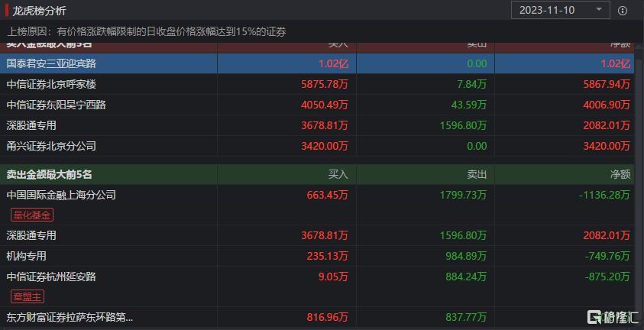Click the 9.05万 buy amount
The image size is (644, 330).
[333, 277]
